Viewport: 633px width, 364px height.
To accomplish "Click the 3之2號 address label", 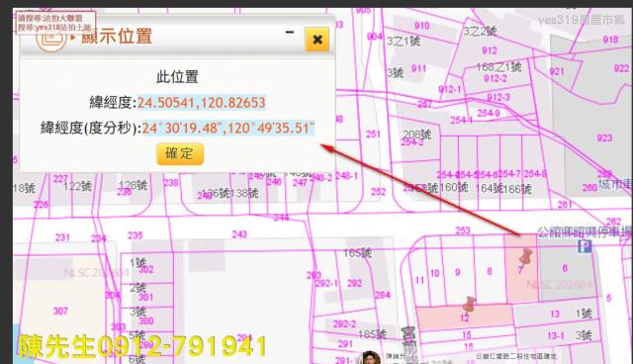I will tap(480, 31).
